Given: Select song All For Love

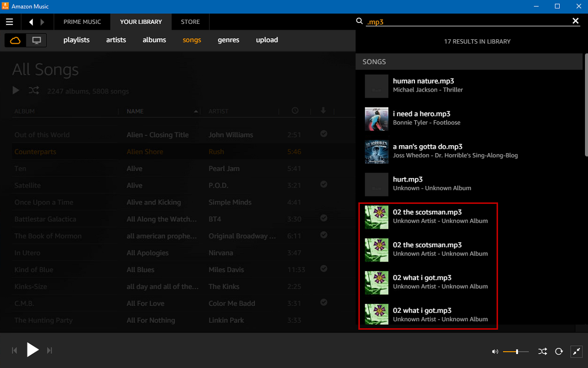Looking at the screenshot, I should pos(146,303).
